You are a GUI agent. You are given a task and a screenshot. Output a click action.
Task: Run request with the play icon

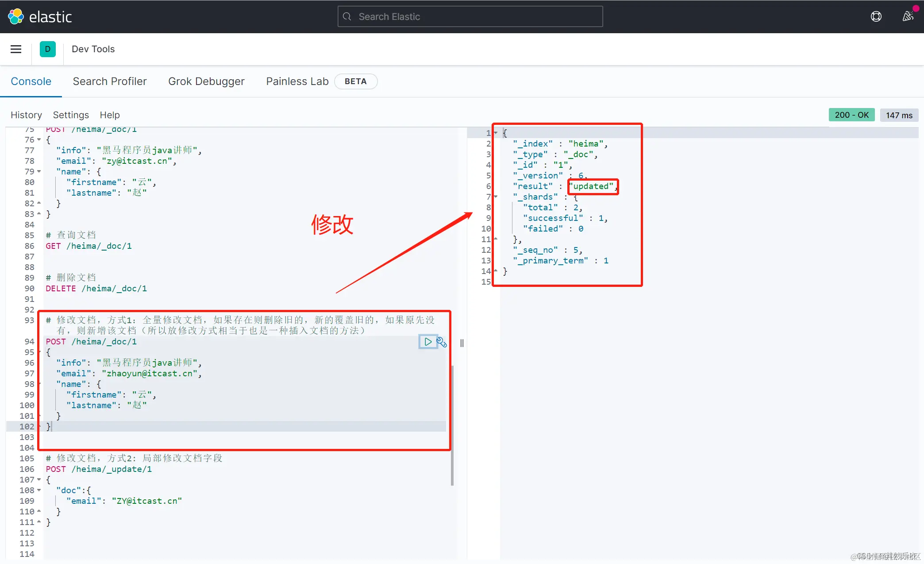[x=427, y=342]
